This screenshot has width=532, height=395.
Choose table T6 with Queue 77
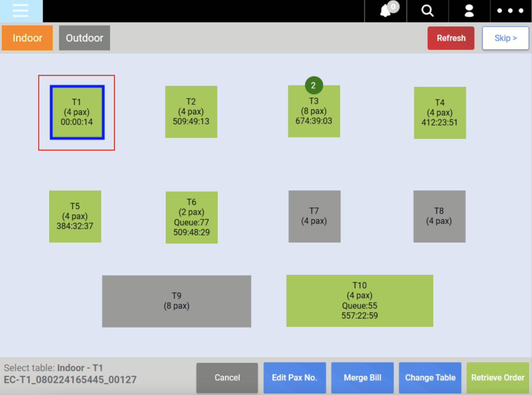coord(192,217)
